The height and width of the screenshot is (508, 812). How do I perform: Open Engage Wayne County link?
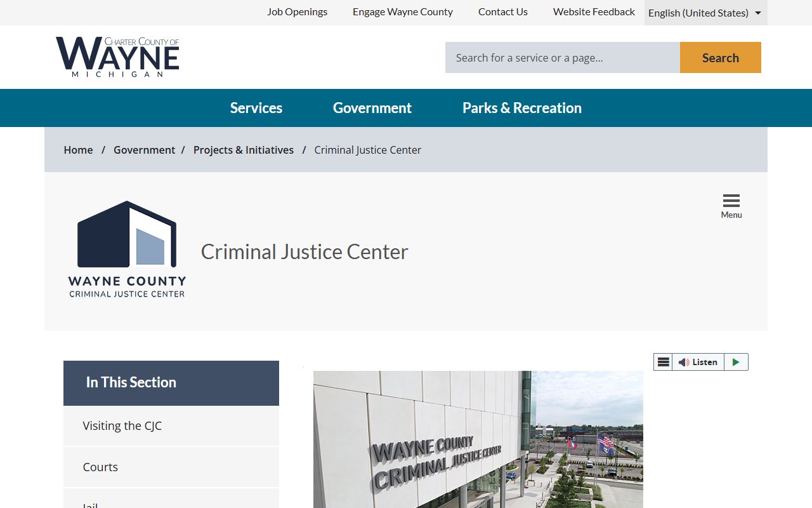tap(403, 11)
